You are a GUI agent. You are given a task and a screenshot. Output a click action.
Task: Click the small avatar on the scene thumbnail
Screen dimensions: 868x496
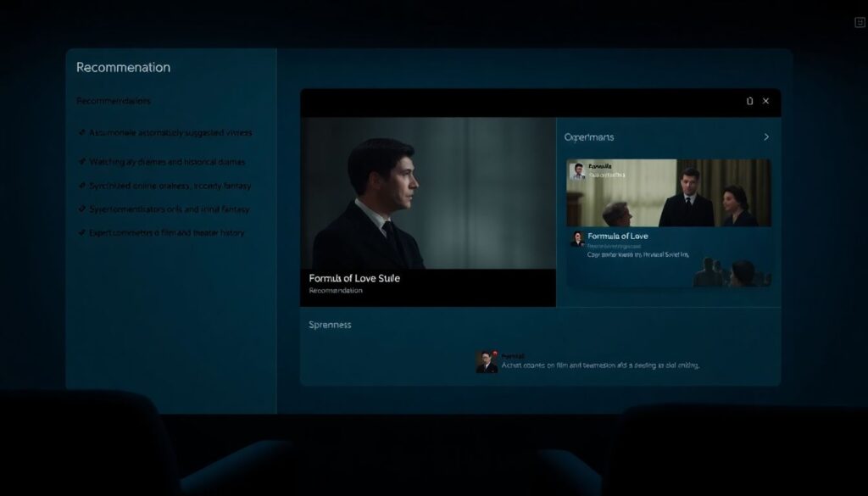click(x=578, y=170)
